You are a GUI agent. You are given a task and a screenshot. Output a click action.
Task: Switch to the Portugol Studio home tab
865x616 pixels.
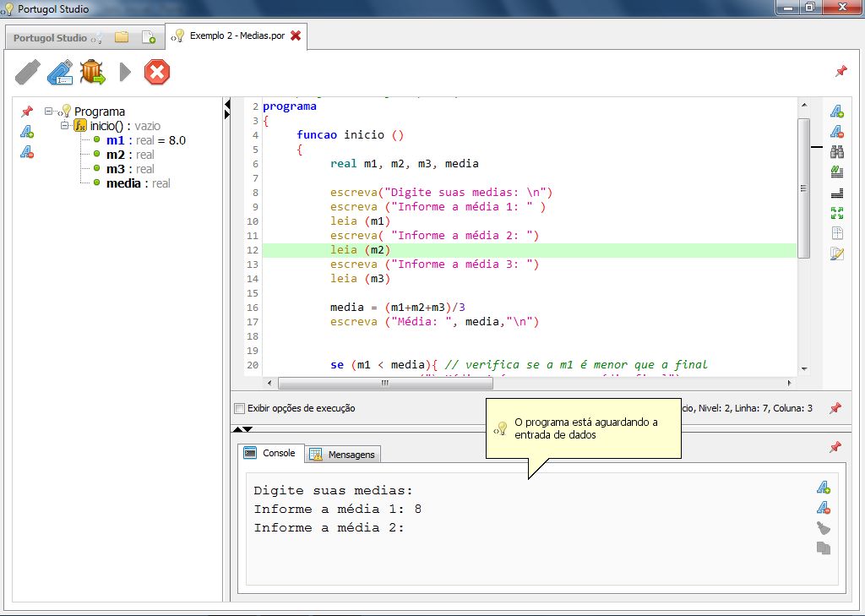[51, 38]
